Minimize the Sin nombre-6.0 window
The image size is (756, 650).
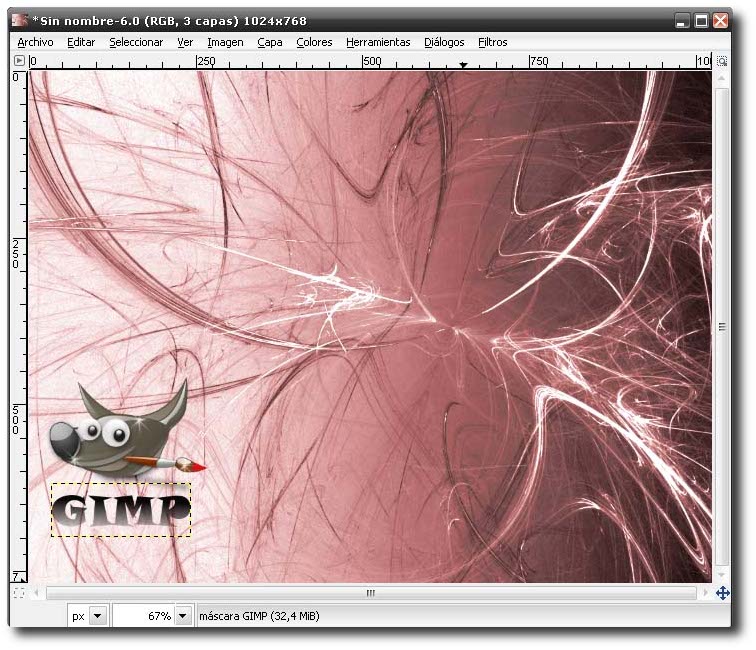682,21
